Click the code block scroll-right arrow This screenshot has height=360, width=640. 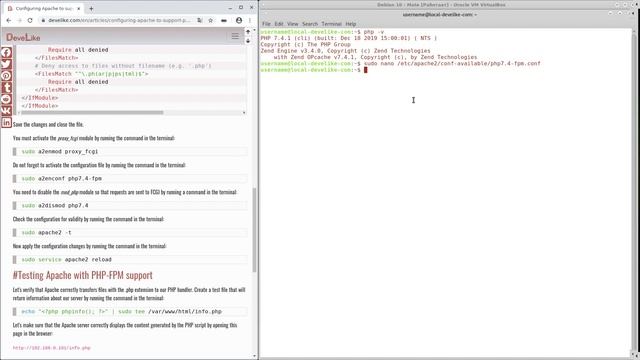click(244, 113)
